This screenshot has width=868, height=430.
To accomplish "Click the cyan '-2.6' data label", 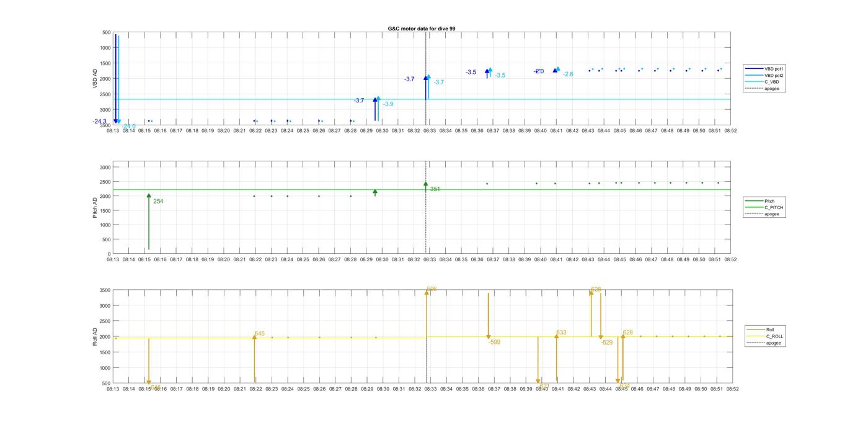I will click(x=568, y=74).
